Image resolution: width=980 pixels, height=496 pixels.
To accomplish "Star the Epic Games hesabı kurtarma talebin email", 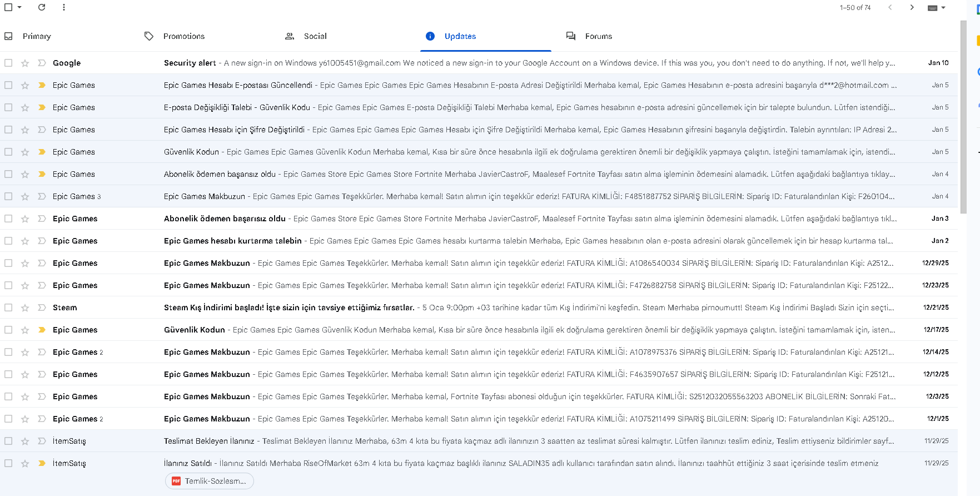I will tap(25, 241).
